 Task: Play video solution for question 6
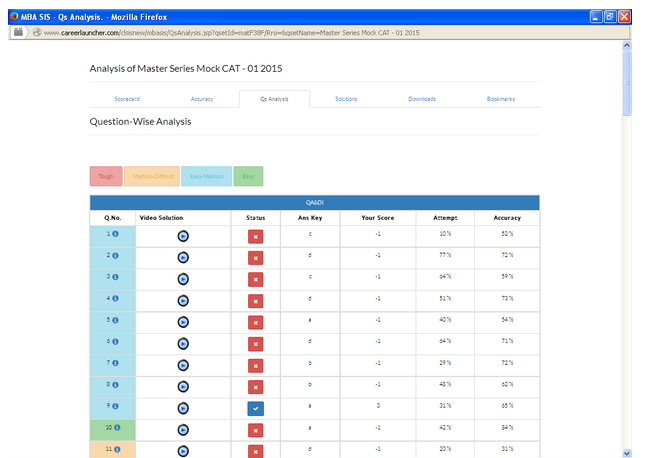pos(183,344)
